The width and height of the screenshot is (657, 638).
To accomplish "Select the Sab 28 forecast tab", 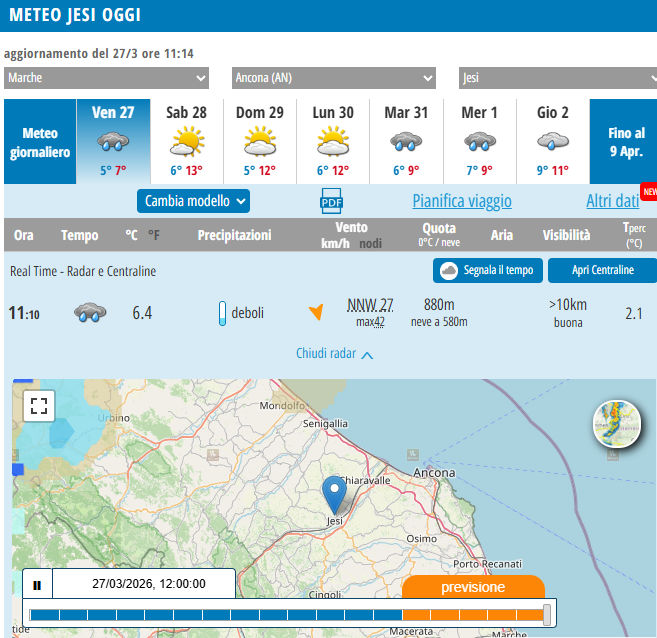I will [186, 141].
